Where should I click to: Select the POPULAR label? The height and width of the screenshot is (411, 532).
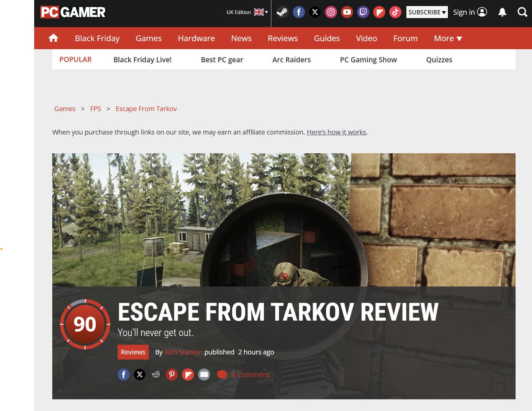pyautogui.click(x=75, y=59)
